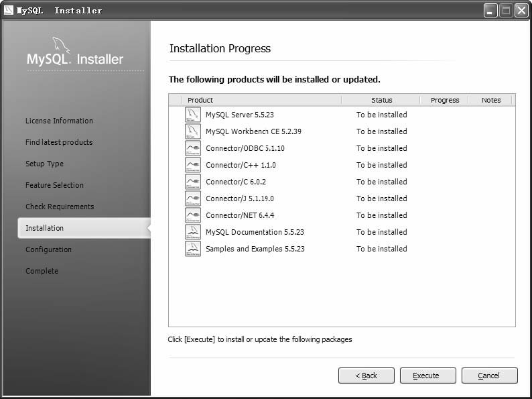The height and width of the screenshot is (399, 532).
Task: Click the title bar MySQL Installer icon
Action: coord(9,10)
